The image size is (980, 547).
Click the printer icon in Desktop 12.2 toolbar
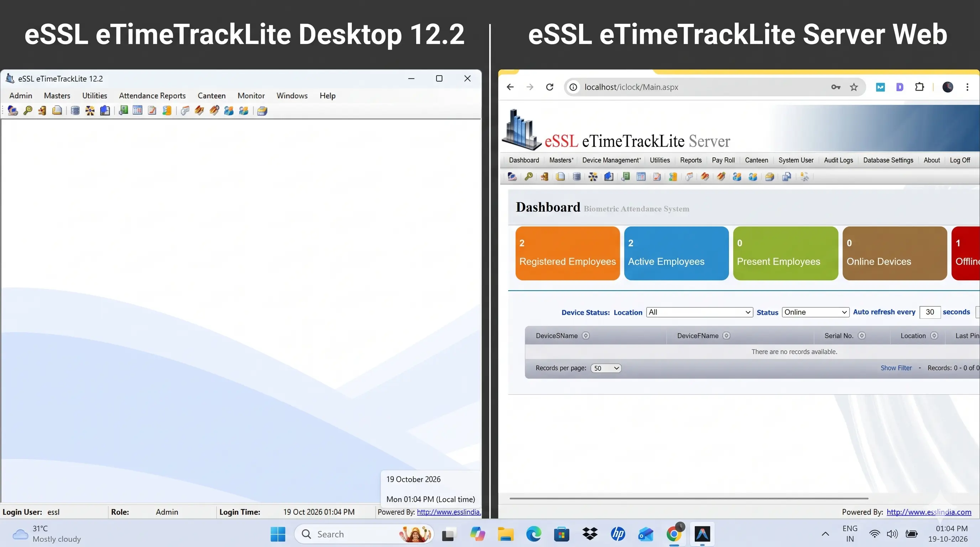click(262, 111)
